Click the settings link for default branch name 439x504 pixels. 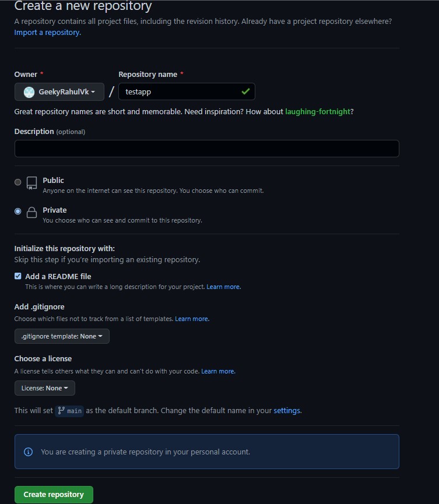point(286,411)
